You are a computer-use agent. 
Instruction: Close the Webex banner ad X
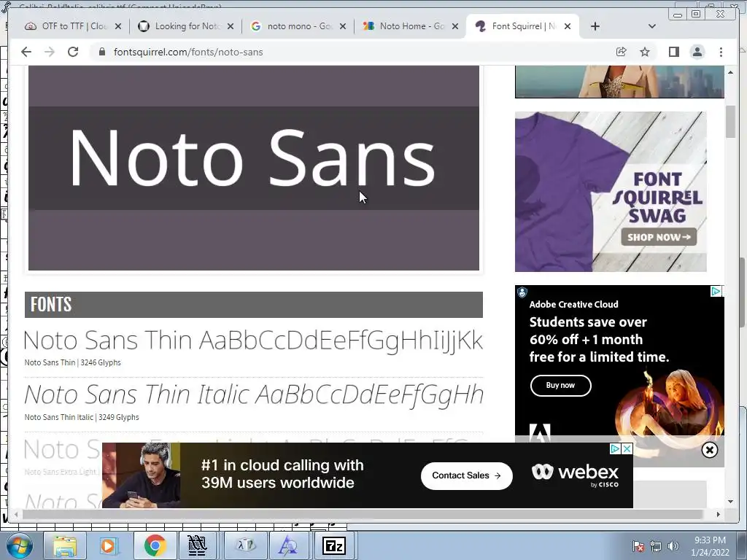click(627, 448)
